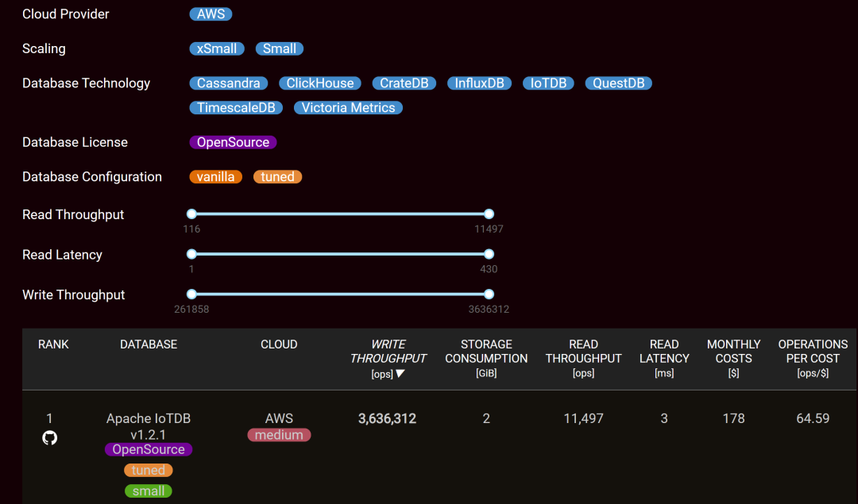Toggle the InfluxDB filter chip
This screenshot has width=858, height=504.
click(479, 83)
